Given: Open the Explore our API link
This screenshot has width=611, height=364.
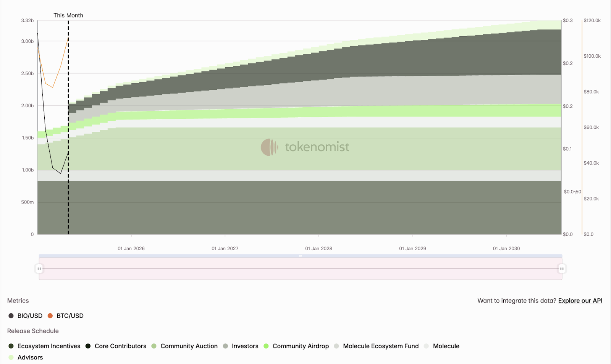Looking at the screenshot, I should pyautogui.click(x=580, y=301).
